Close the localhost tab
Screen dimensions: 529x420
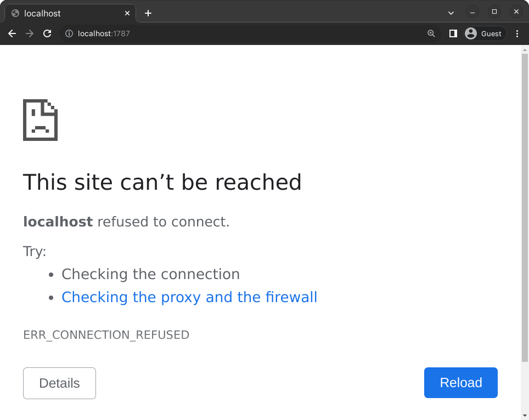click(x=127, y=13)
